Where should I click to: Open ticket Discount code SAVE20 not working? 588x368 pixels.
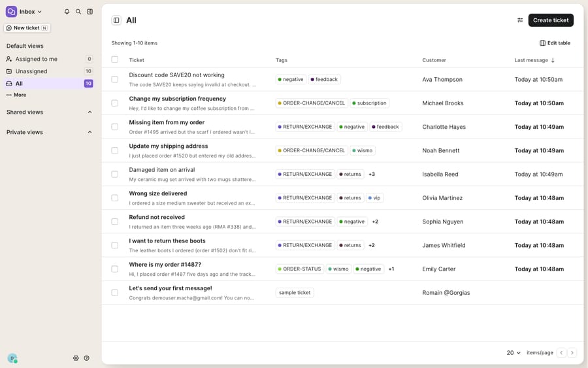click(x=176, y=75)
